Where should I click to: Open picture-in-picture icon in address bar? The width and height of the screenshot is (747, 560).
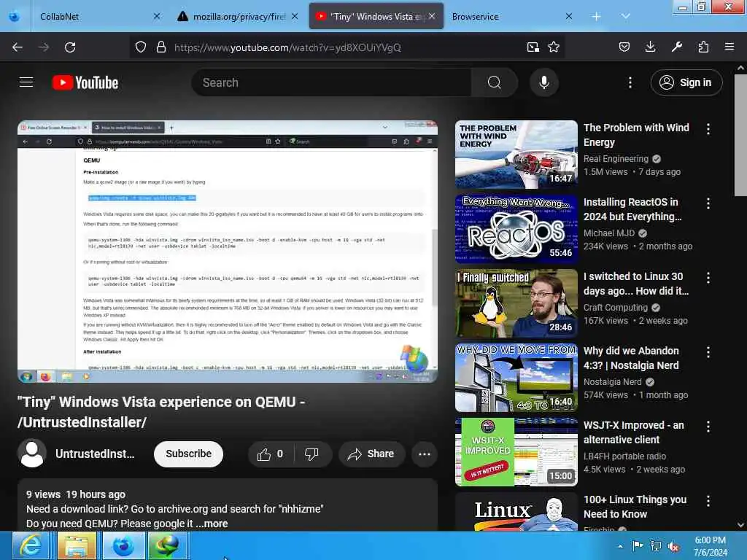(533, 47)
